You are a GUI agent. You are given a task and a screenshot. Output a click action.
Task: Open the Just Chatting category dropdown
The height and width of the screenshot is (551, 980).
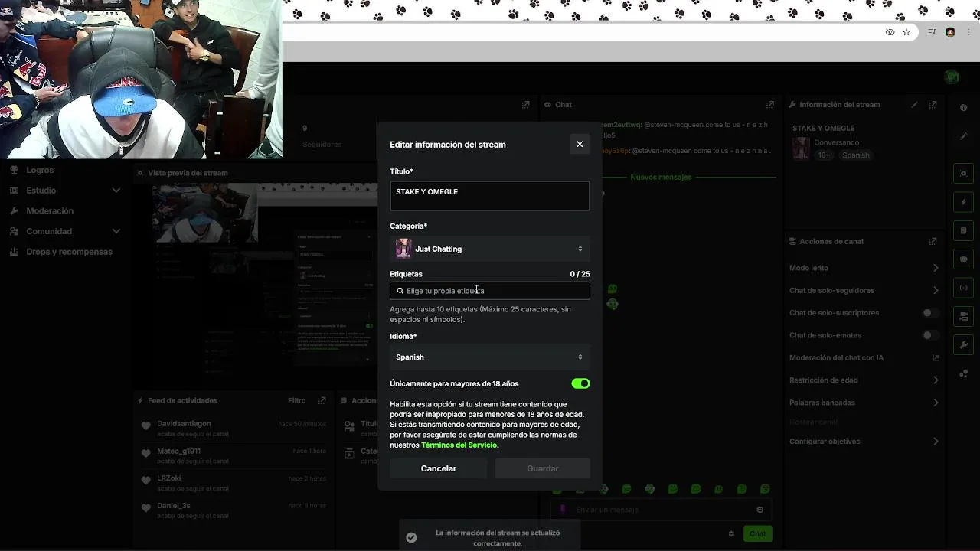point(490,249)
